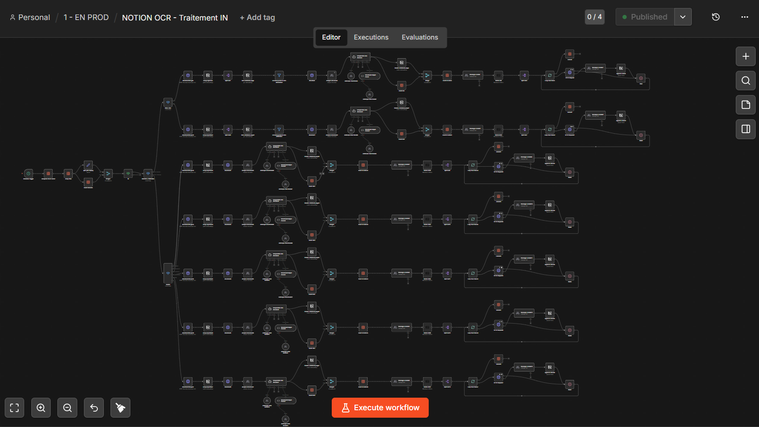Switch to the Executions tab
759x427 pixels.
coord(371,37)
